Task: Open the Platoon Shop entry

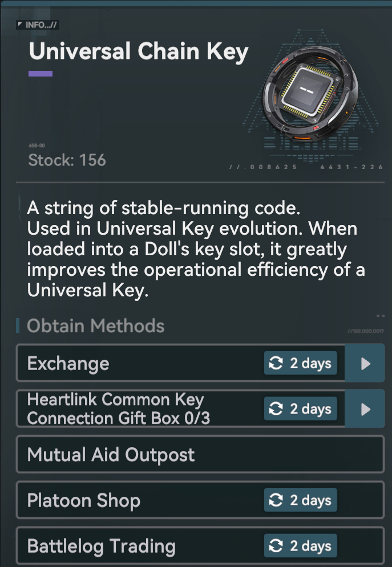Action: point(200,500)
